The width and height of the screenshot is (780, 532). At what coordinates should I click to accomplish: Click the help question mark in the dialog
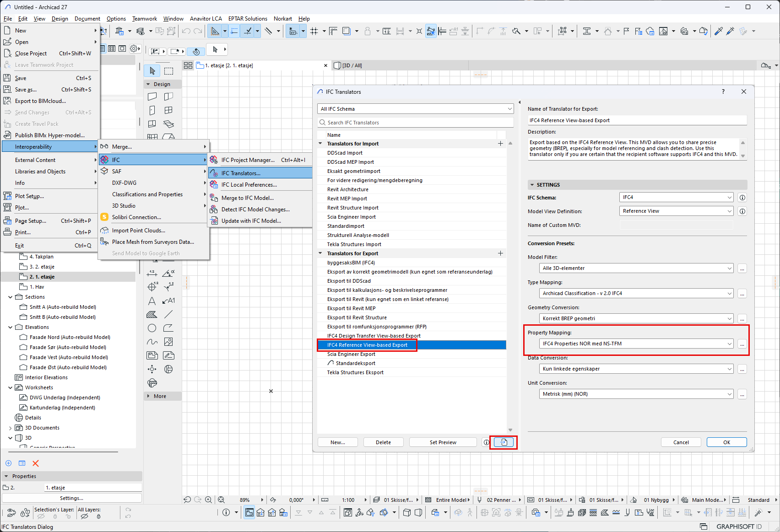coord(723,92)
